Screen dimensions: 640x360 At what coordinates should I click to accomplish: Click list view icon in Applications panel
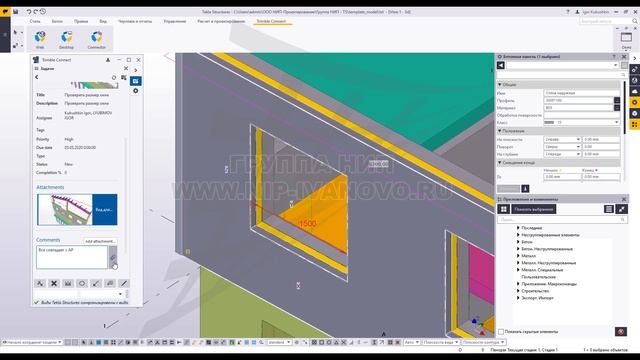pos(609,209)
